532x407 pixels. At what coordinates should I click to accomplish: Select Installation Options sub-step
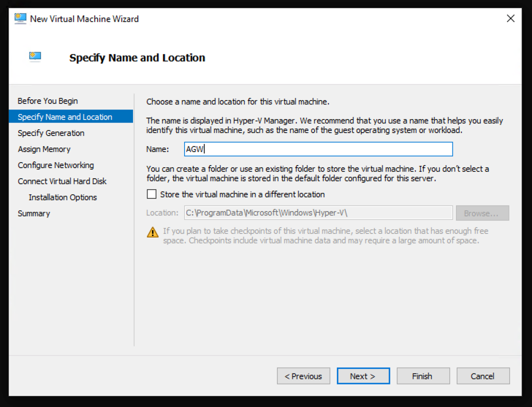[x=63, y=197]
